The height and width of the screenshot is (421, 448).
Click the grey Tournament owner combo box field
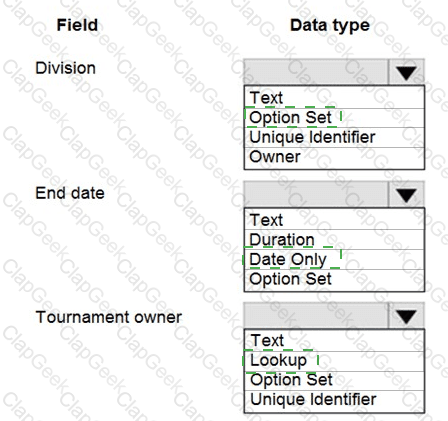click(316, 316)
